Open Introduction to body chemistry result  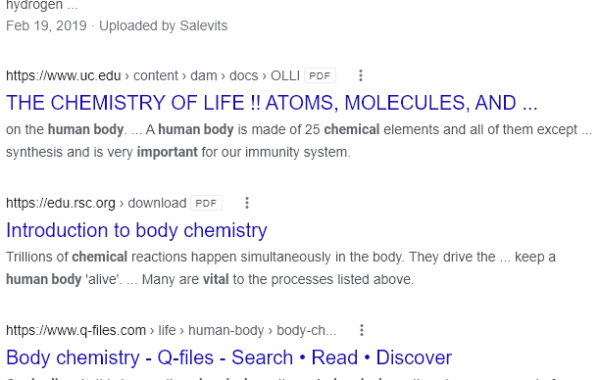pyautogui.click(x=137, y=230)
